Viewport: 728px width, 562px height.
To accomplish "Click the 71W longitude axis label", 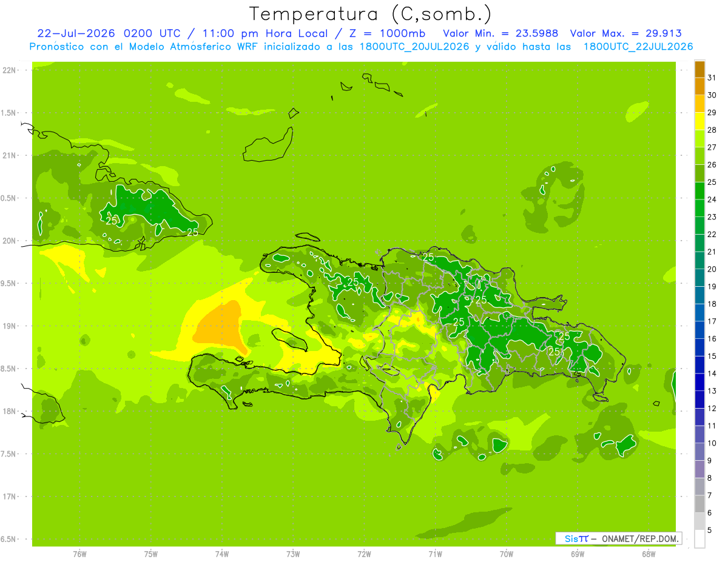I will pyautogui.click(x=435, y=554).
